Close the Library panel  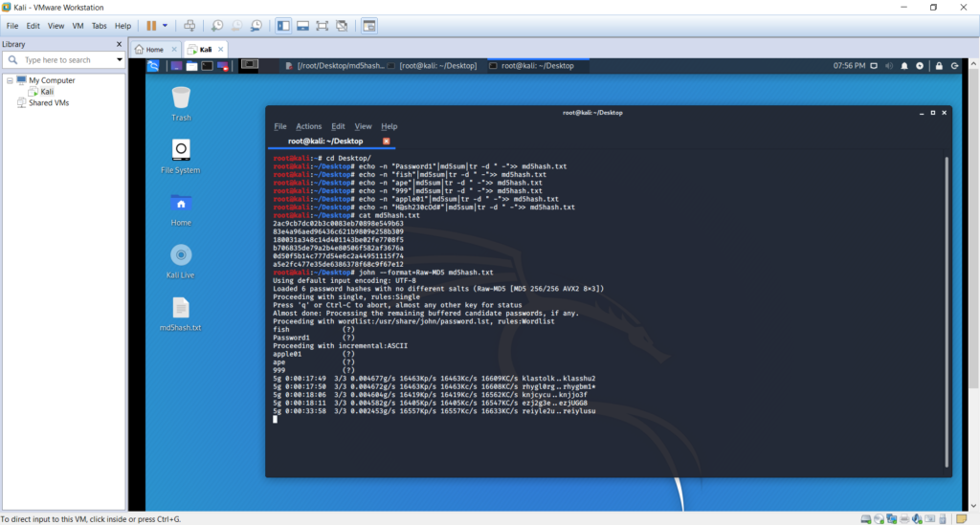(x=119, y=44)
